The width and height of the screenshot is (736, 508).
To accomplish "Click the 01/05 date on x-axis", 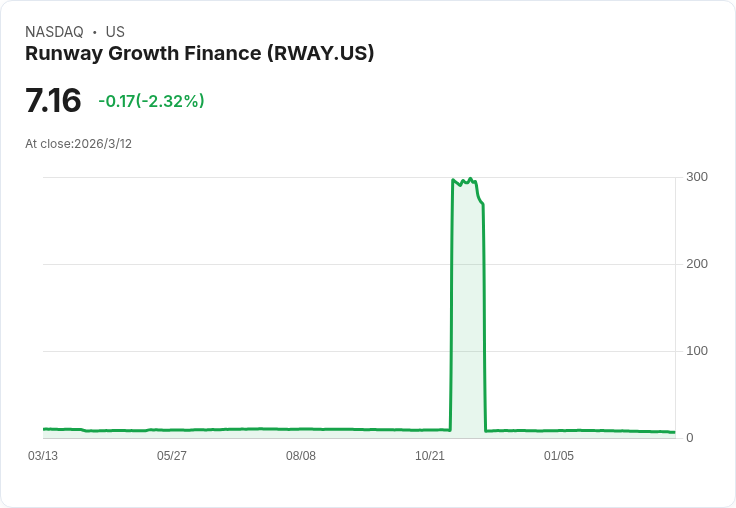I will click(x=559, y=456).
